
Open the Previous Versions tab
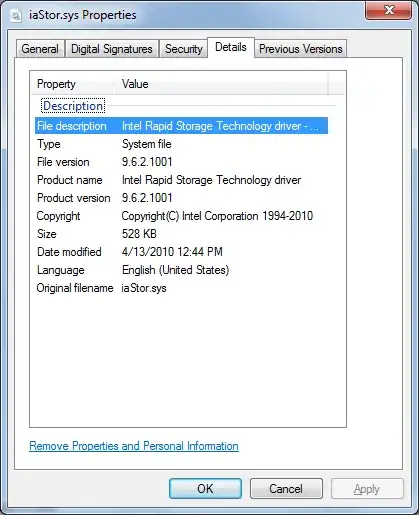coord(301,49)
